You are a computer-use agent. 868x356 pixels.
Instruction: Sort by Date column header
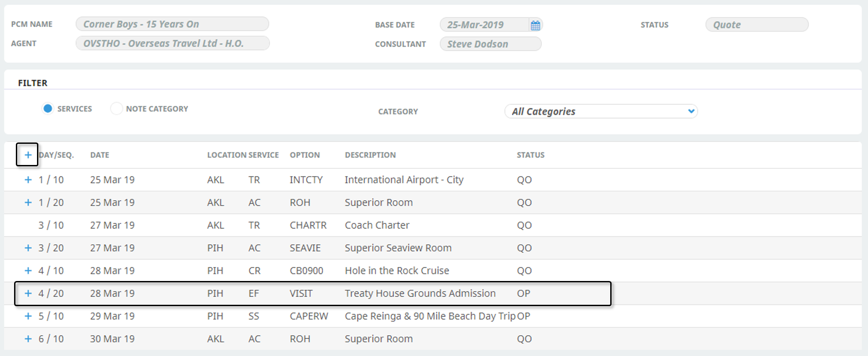pyautogui.click(x=100, y=155)
